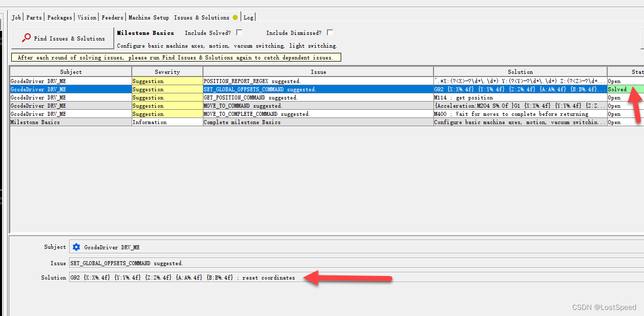Click the green status dot on Issues & Solutions tab
Screen dimensions: 644x316
click(235, 16)
